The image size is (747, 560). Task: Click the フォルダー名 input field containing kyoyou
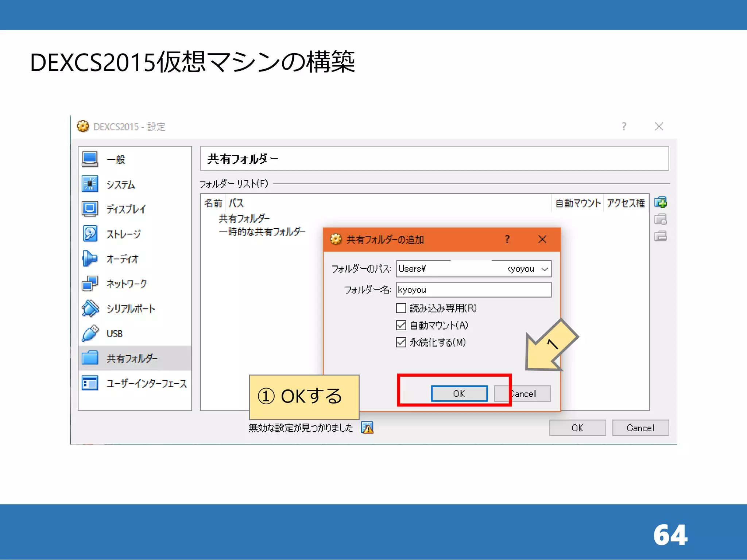pyautogui.click(x=474, y=290)
